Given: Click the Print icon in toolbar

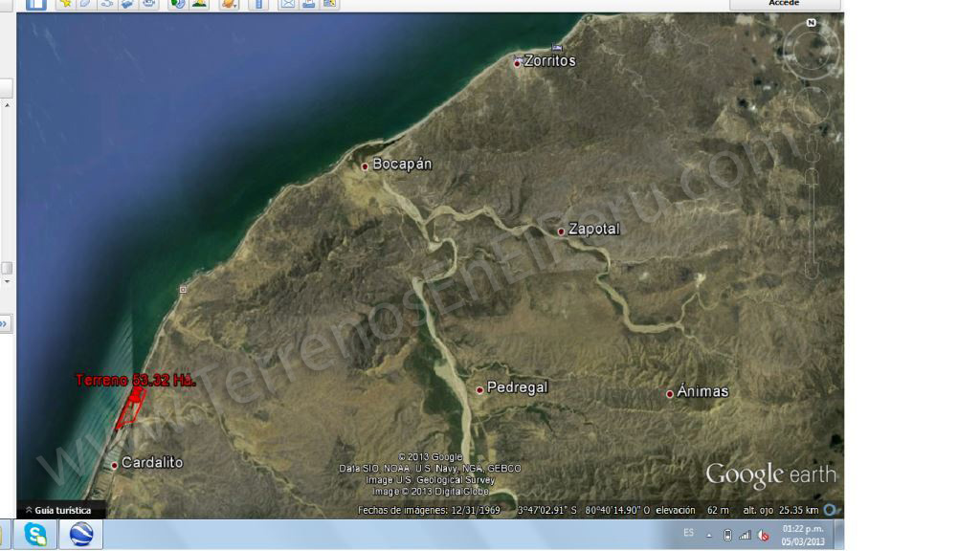Looking at the screenshot, I should click(x=308, y=4).
